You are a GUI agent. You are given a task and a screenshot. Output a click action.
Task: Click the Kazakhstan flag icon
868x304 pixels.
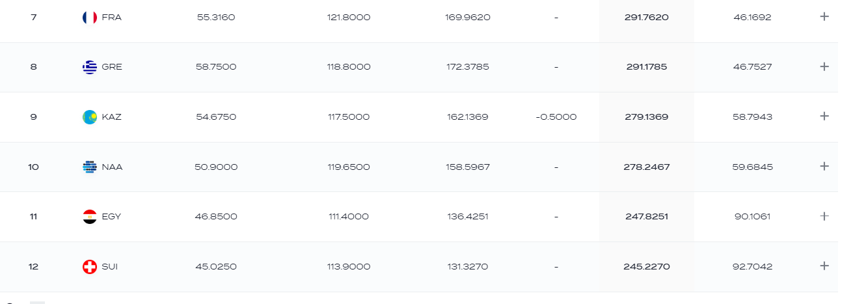pos(90,117)
